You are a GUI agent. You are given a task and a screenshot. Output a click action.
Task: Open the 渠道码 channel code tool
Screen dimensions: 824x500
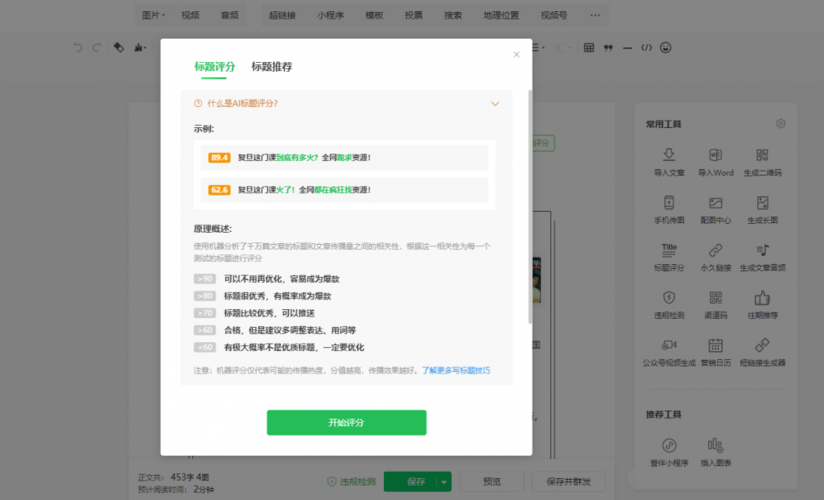tap(715, 305)
